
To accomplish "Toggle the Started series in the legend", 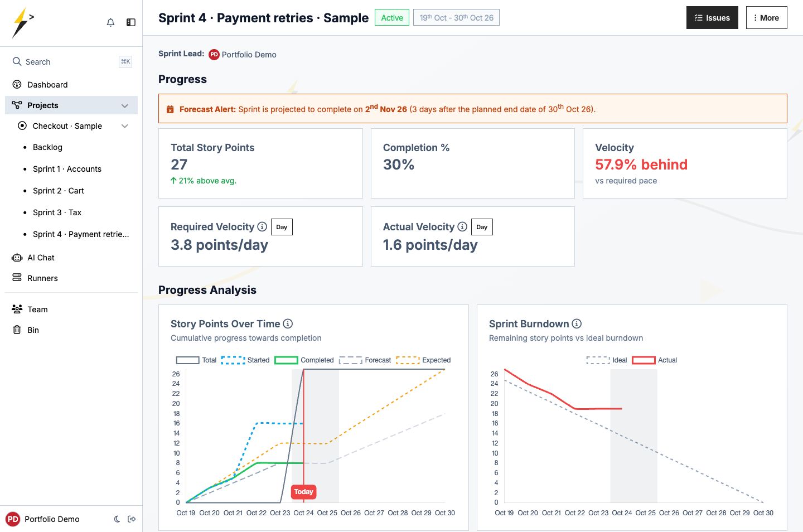I will tap(245, 360).
